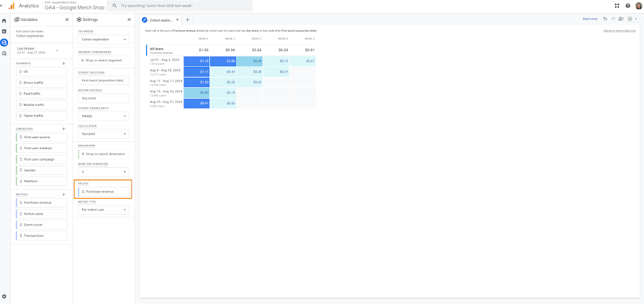
Task: Click the $0.80 cell for Aug 18 cohort
Action: click(196, 93)
